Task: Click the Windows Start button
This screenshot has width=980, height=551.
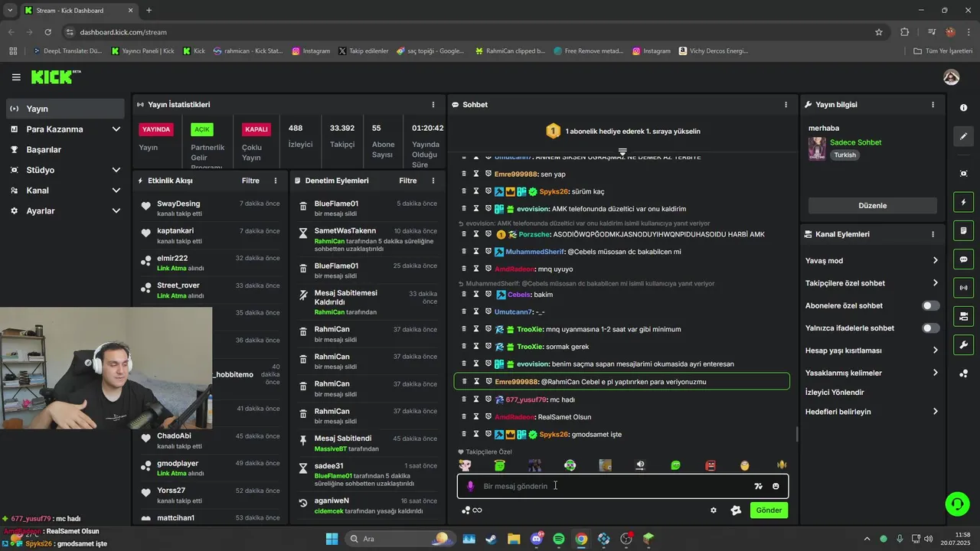Action: (332, 539)
